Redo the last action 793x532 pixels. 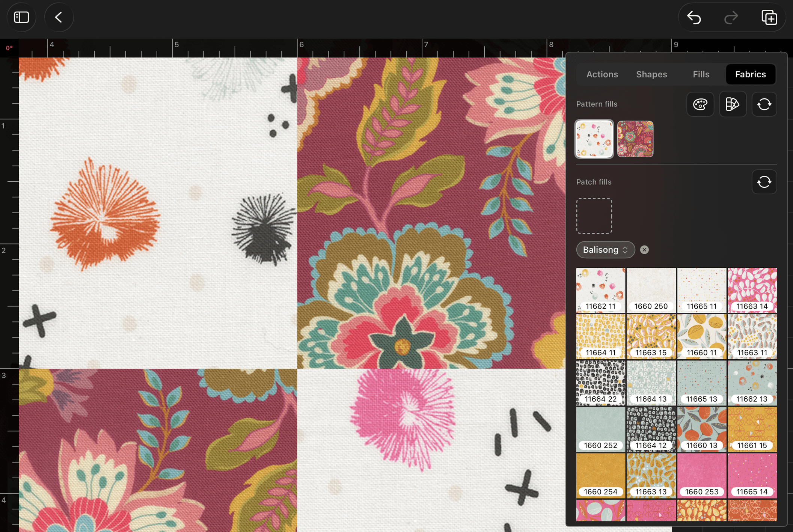731,18
